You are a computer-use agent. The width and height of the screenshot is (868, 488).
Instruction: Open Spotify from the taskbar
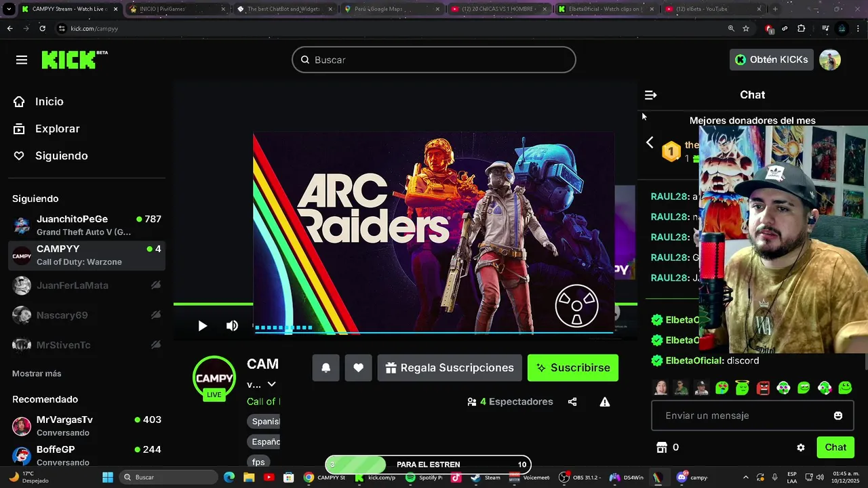click(x=425, y=477)
